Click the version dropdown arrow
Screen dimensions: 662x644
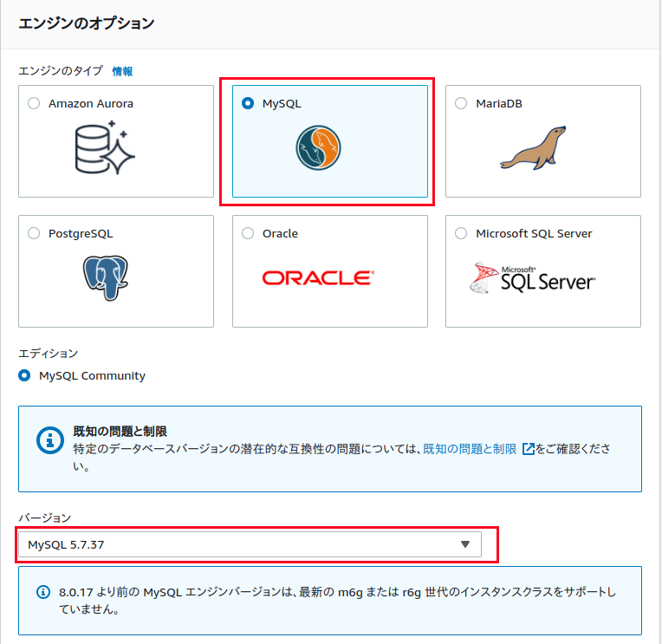(x=465, y=544)
